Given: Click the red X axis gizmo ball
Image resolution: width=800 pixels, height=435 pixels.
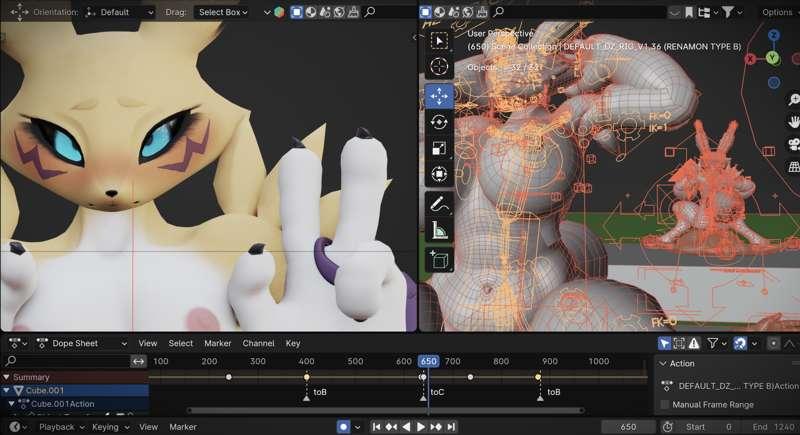Looking at the screenshot, I should click(750, 59).
